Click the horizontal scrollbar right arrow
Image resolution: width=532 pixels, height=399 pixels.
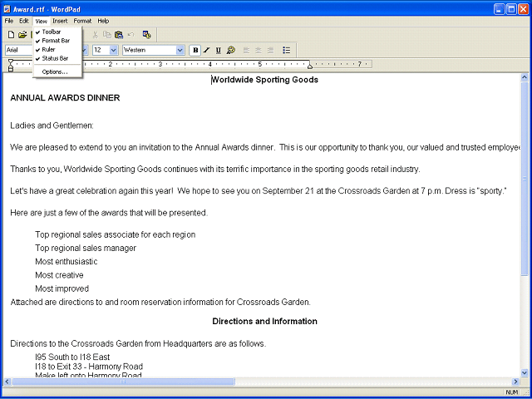pos(516,382)
